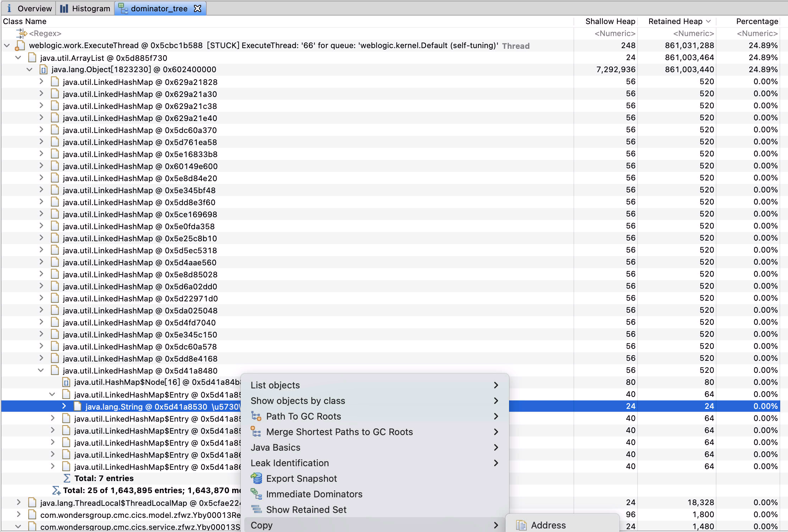
Task: Open the List objects submenu
Action: [x=275, y=385]
